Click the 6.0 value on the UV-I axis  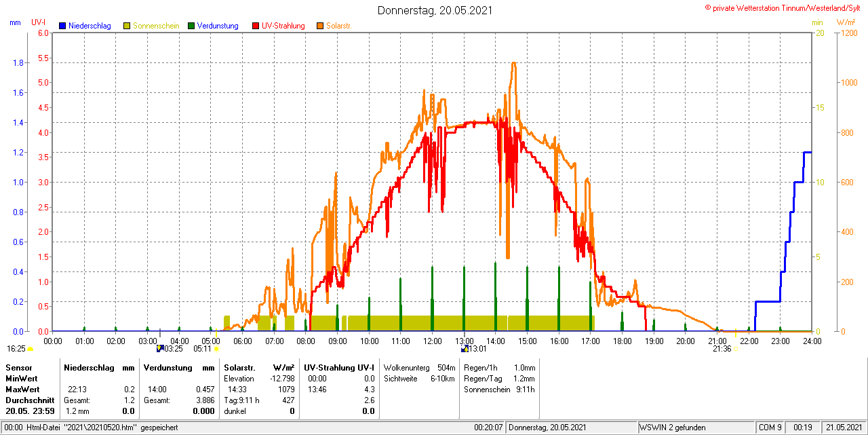click(x=43, y=33)
